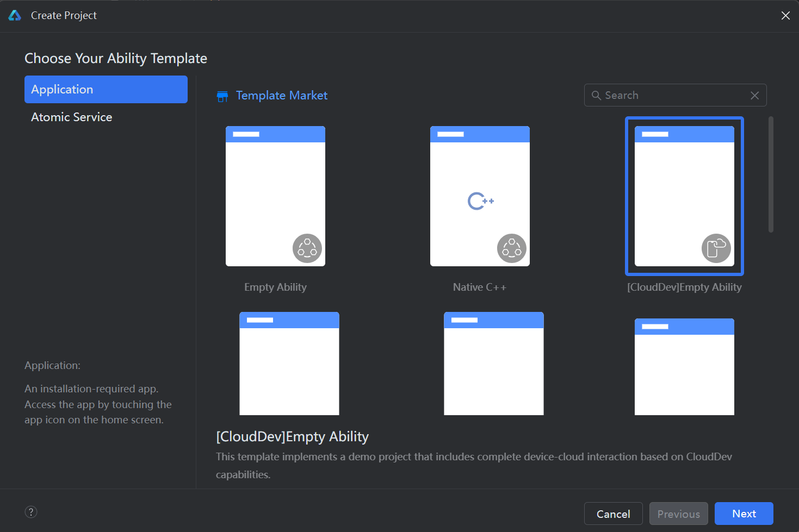799x532 pixels.
Task: Switch to Atomic Service tab
Action: pos(106,117)
